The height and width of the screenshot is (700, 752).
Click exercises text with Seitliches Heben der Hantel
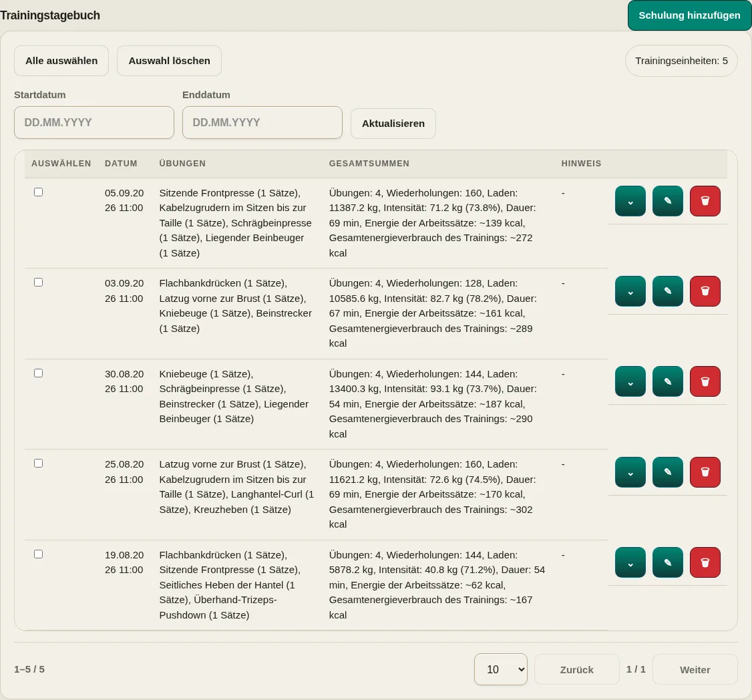[230, 585]
